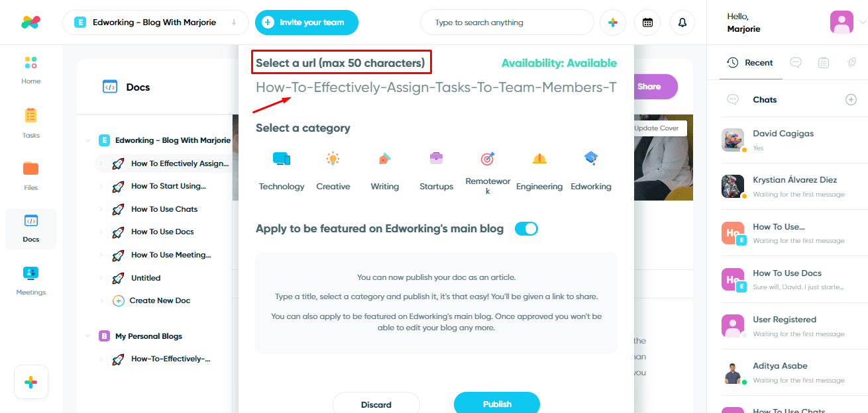Image resolution: width=868 pixels, height=413 pixels.
Task: Open the workspace dropdown Edworking - Blog With Marjorie
Action: pyautogui.click(x=155, y=23)
